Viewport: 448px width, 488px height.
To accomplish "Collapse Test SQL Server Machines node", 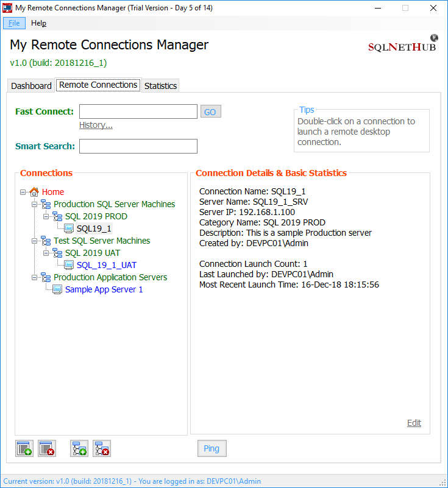I will [x=34, y=241].
